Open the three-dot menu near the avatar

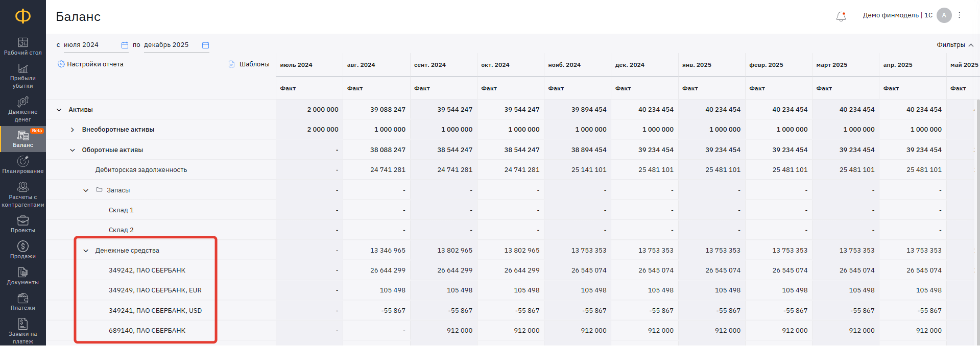[959, 15]
